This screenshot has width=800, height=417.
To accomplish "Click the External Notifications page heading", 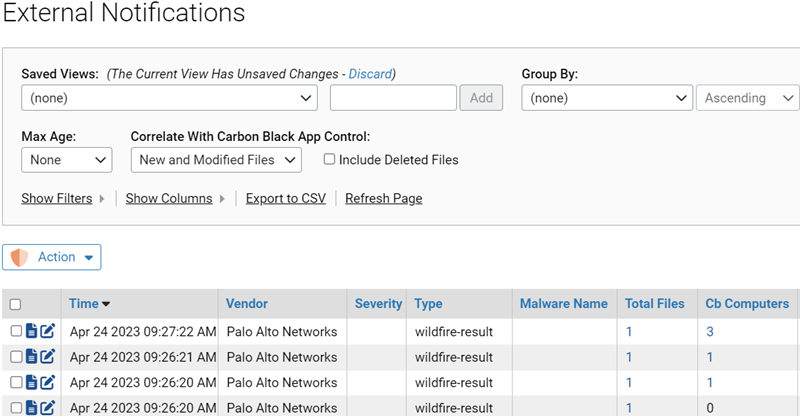I will pos(124,12).
